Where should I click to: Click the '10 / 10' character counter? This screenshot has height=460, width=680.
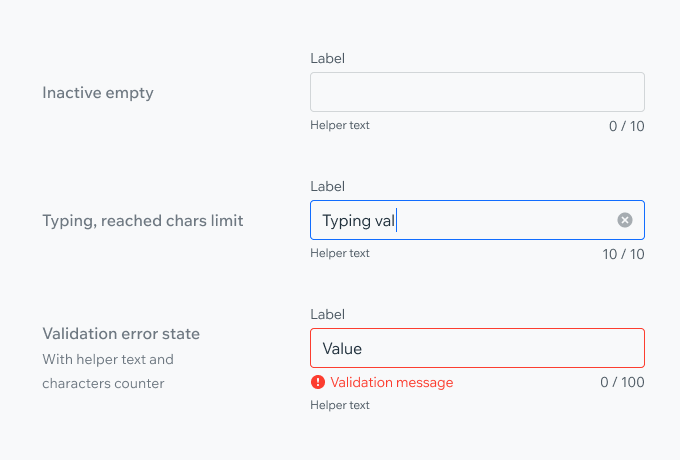(x=623, y=254)
